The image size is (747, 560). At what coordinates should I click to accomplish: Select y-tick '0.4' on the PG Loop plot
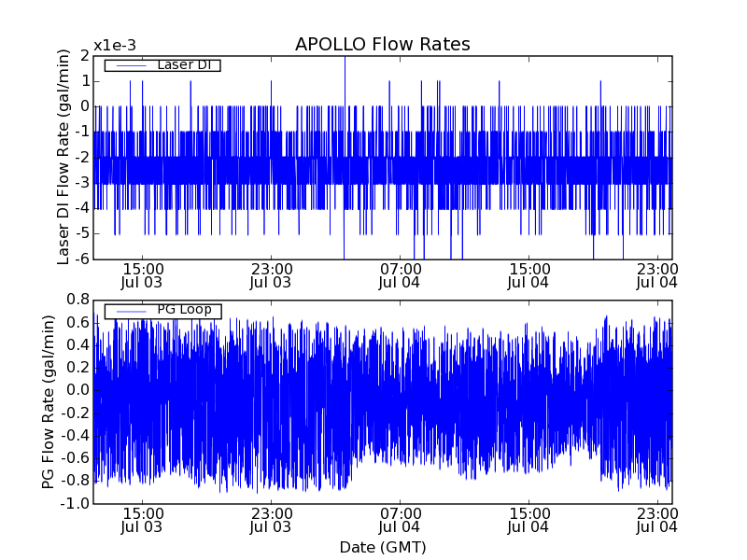point(78,345)
